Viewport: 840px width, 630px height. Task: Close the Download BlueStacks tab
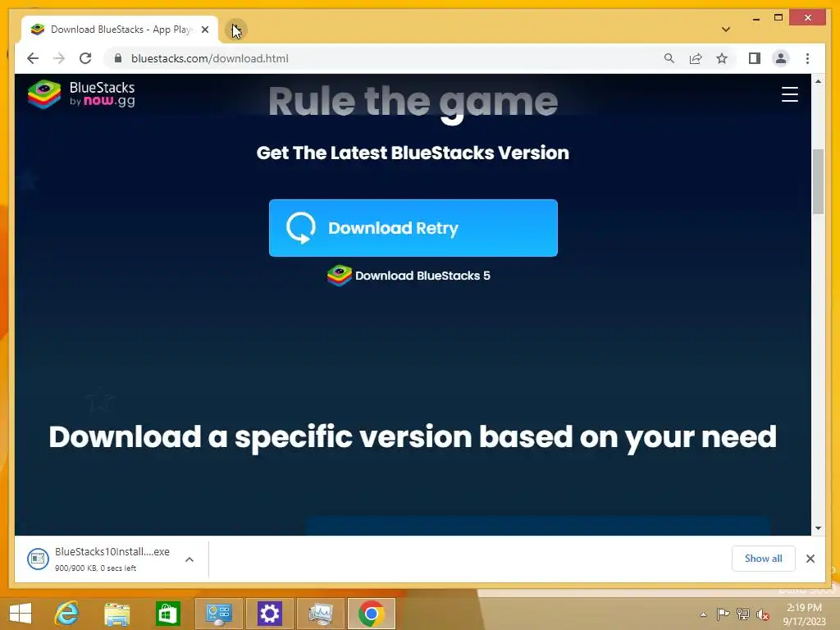click(x=204, y=30)
